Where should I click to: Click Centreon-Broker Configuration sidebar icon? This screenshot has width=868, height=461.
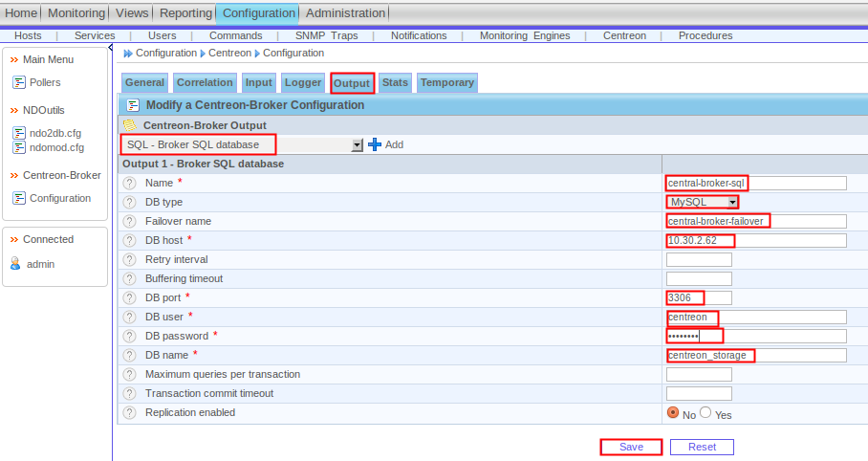[19, 198]
